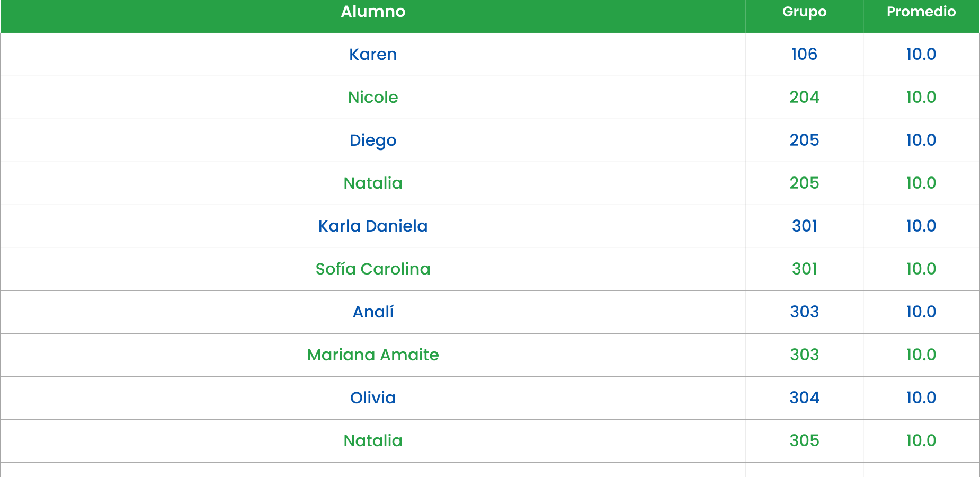Click Karen's 10.0 average

[921, 55]
